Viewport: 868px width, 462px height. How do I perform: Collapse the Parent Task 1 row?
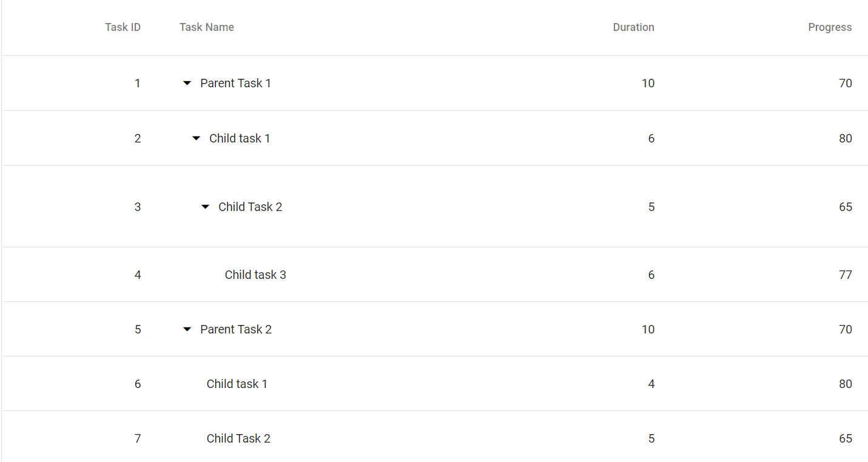click(x=187, y=84)
